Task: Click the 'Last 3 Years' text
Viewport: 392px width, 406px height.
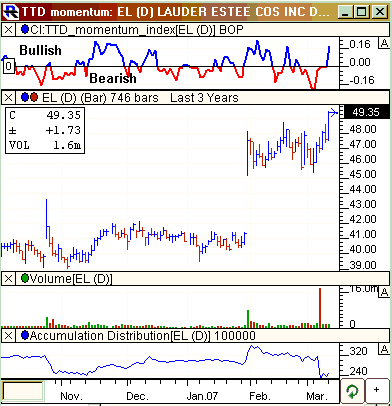Action: [x=204, y=98]
